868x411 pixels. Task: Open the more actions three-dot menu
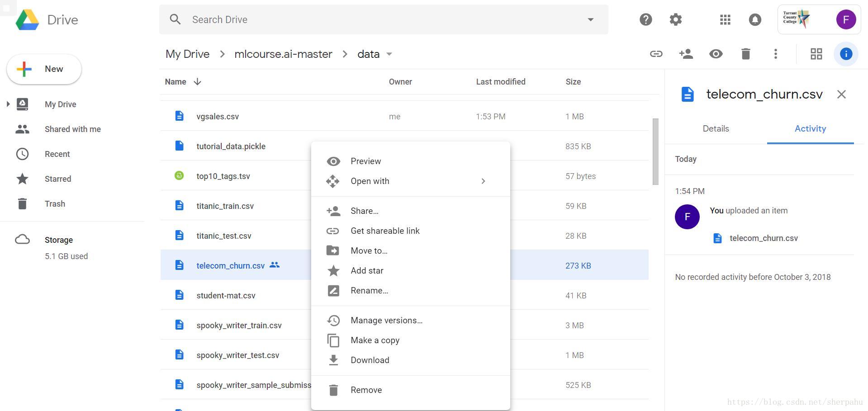pos(775,54)
